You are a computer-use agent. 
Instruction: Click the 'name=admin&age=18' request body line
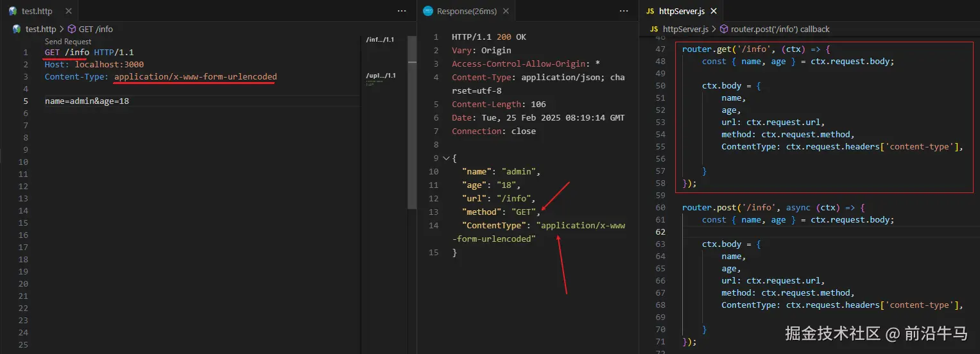pyautogui.click(x=87, y=101)
